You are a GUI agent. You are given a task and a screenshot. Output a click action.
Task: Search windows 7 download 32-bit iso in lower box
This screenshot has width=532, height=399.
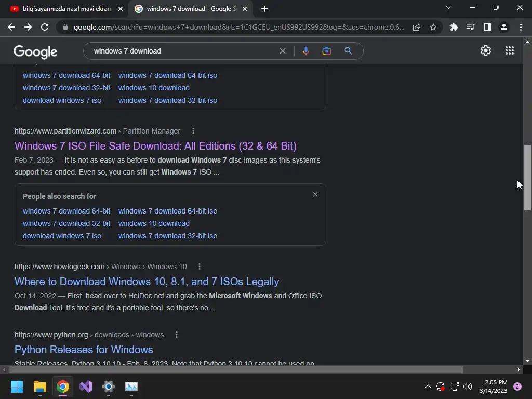[168, 236]
